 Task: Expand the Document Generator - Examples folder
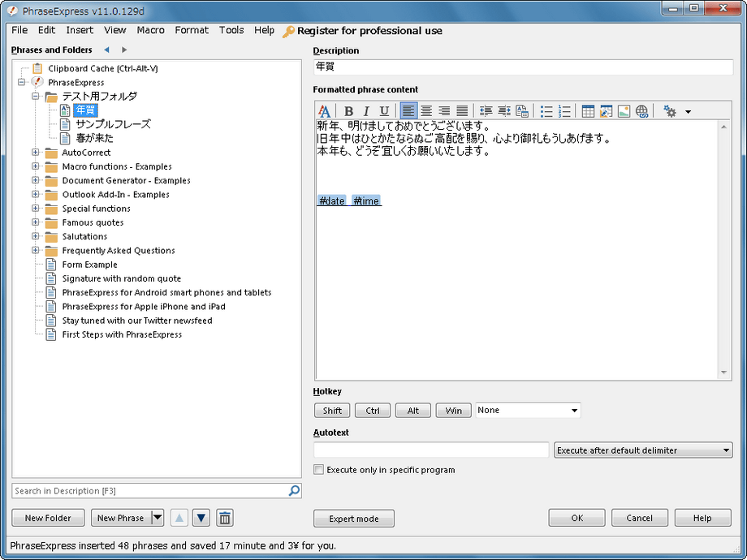point(36,180)
